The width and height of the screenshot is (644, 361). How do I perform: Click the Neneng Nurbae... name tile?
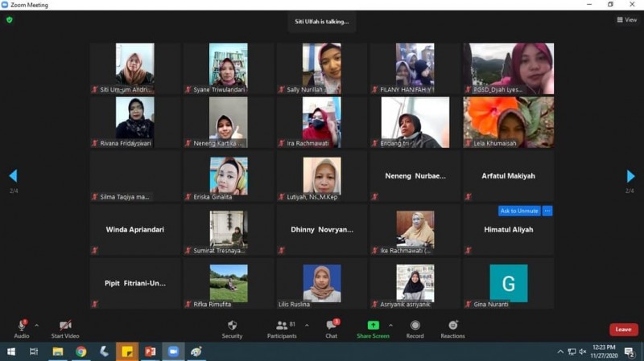415,176
